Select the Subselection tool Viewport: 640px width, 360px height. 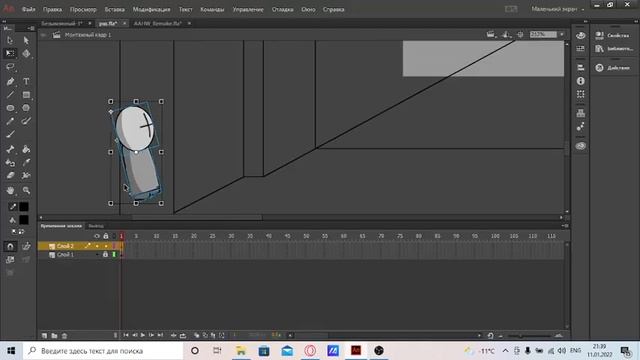pos(26,40)
